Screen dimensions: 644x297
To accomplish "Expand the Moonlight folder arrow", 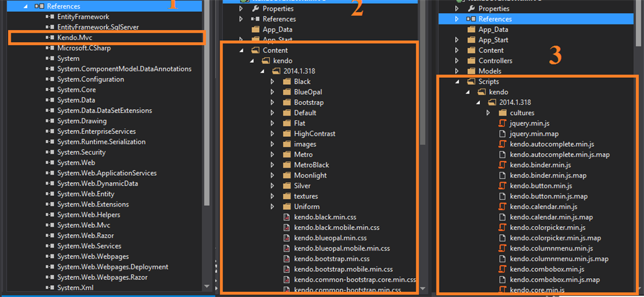I will 272,175.
